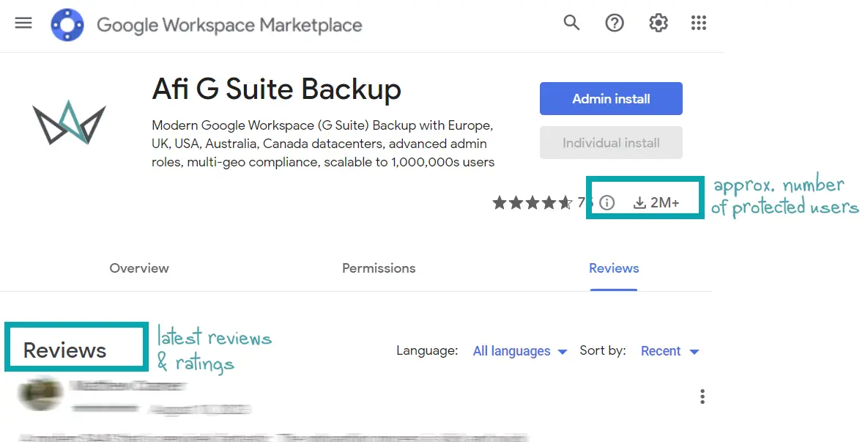The height and width of the screenshot is (442, 868).
Task: Switch to the Permissions tab
Action: point(379,268)
